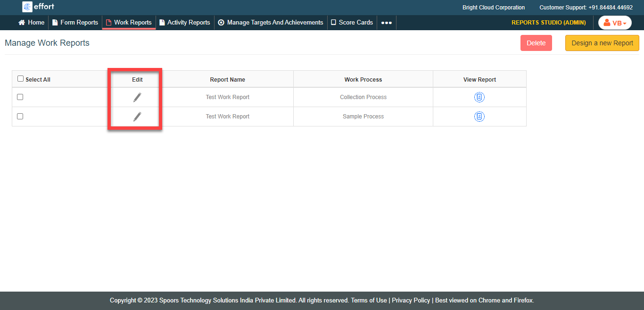Expand the VB user dropdown
Screen dimensions: 644x310
(615, 23)
